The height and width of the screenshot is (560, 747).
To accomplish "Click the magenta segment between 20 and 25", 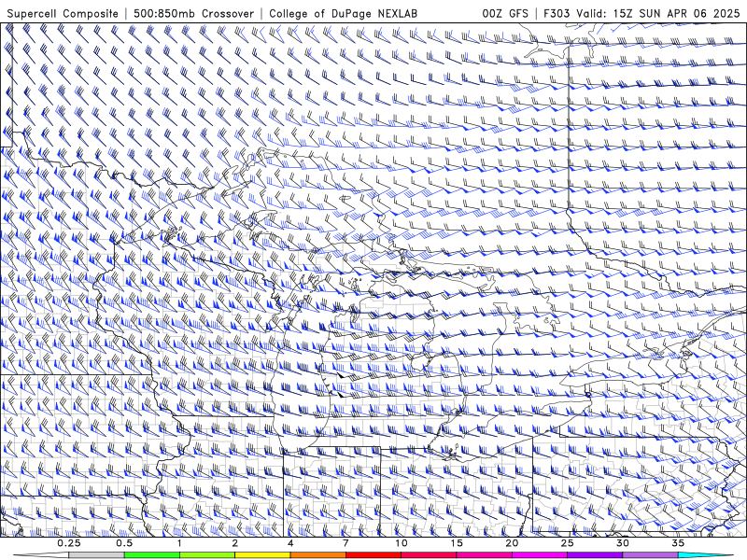I will tap(540, 555).
